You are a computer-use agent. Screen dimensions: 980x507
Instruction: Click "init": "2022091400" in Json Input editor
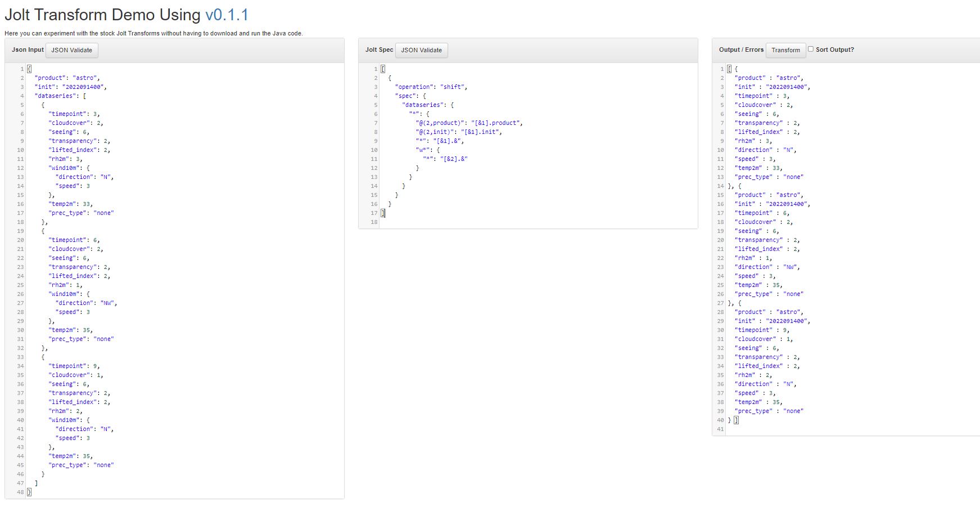[71, 87]
